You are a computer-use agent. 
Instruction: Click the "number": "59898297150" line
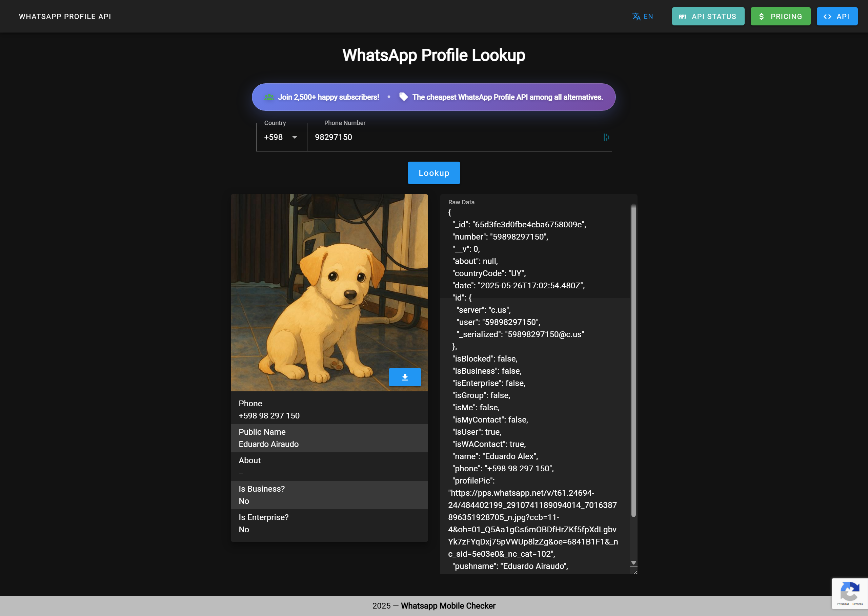(x=500, y=237)
